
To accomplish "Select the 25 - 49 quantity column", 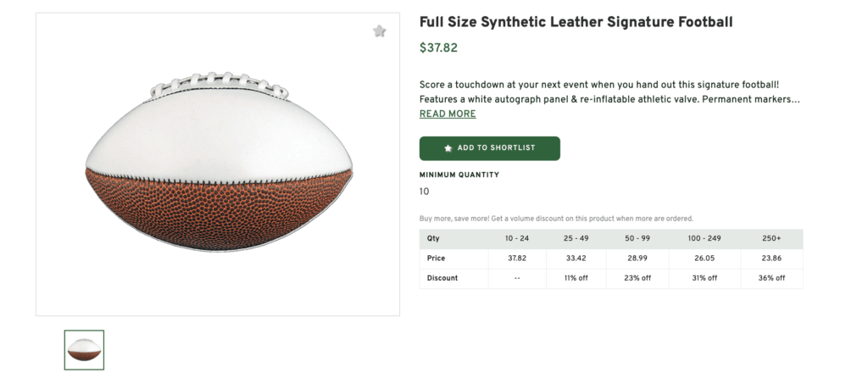I will click(576, 238).
